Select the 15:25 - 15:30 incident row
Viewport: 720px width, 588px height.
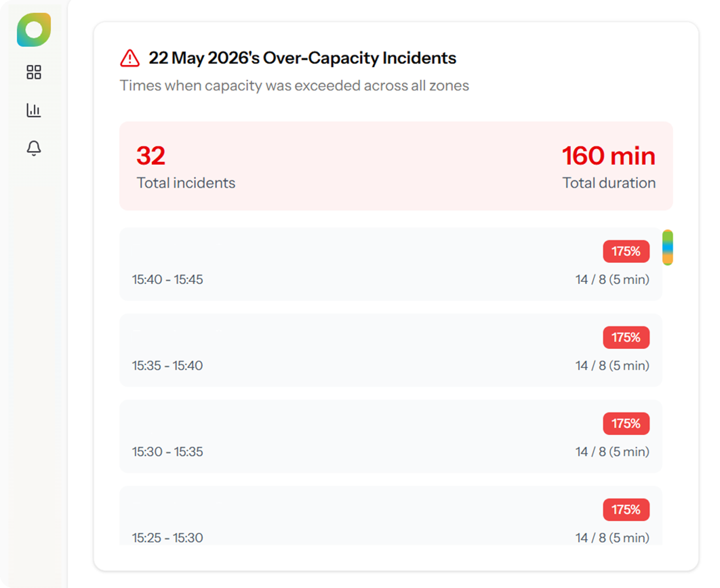pos(391,516)
